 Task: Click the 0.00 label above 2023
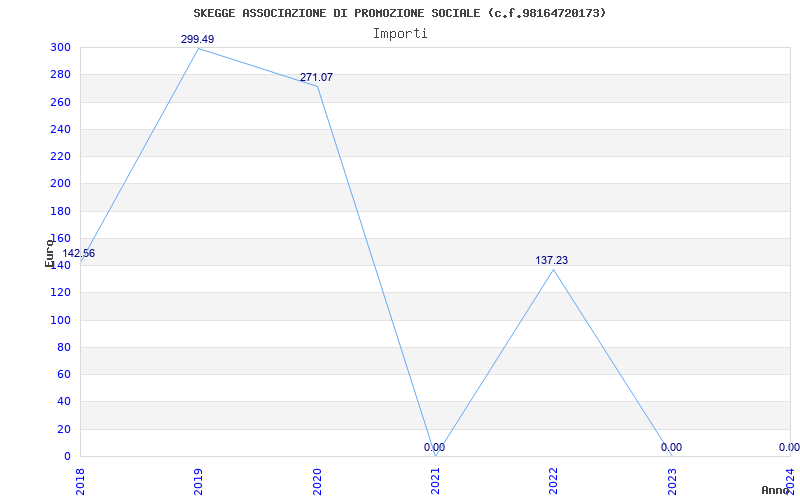click(x=671, y=447)
